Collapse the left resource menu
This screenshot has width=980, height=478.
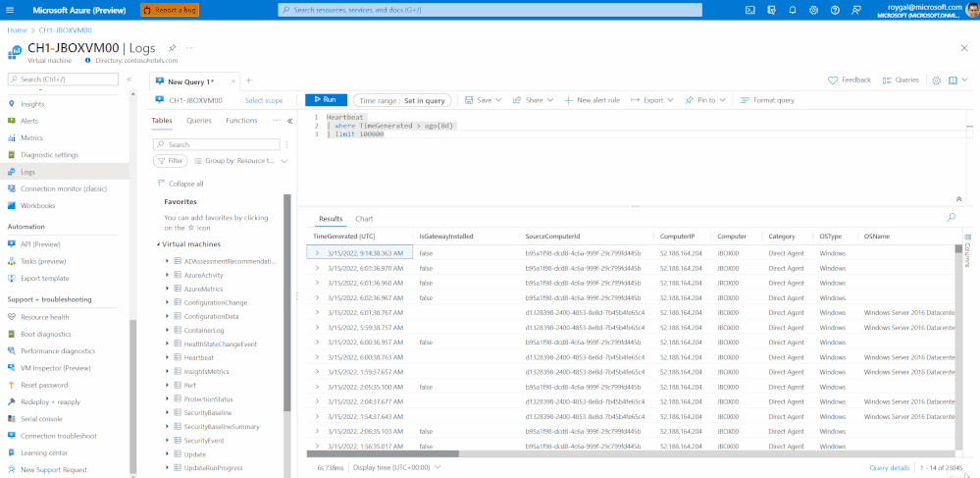pyautogui.click(x=129, y=80)
